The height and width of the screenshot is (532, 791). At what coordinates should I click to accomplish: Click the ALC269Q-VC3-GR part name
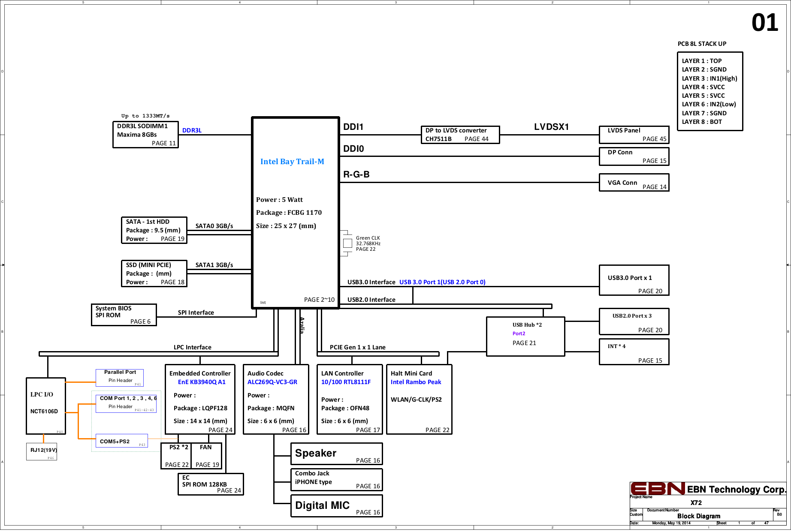272,382
